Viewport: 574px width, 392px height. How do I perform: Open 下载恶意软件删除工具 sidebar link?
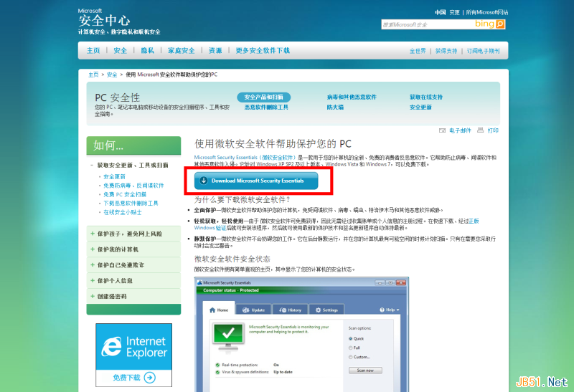[x=131, y=204]
